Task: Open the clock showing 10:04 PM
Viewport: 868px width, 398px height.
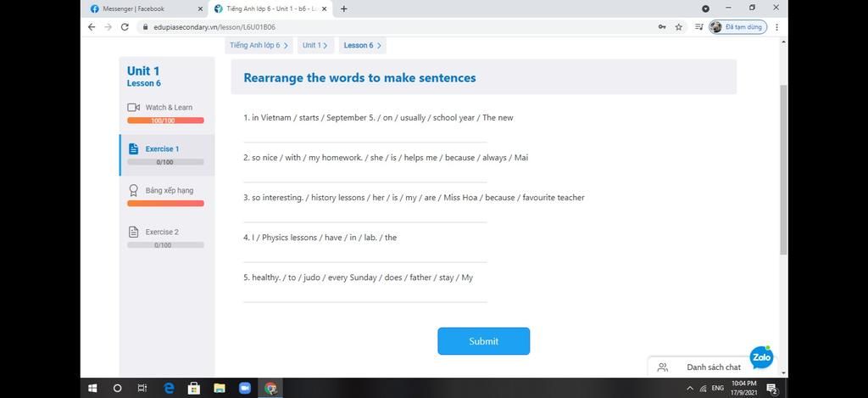Action: tap(743, 388)
